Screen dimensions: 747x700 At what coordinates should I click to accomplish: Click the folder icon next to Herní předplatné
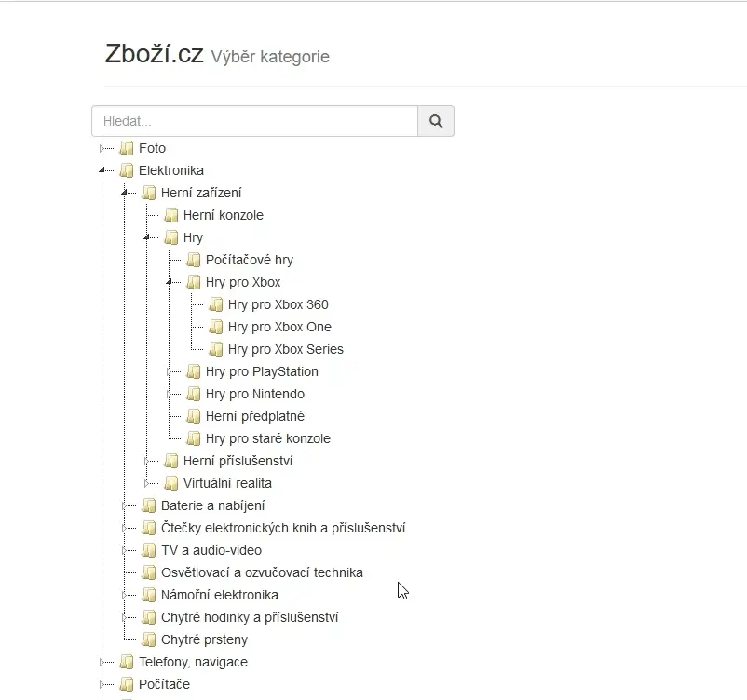194,416
